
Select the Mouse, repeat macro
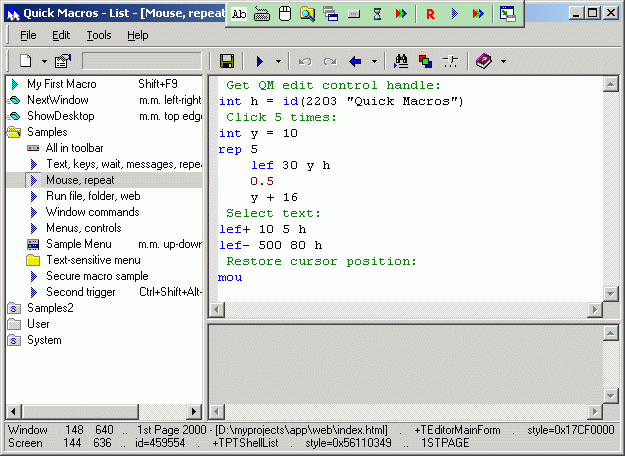point(81,180)
